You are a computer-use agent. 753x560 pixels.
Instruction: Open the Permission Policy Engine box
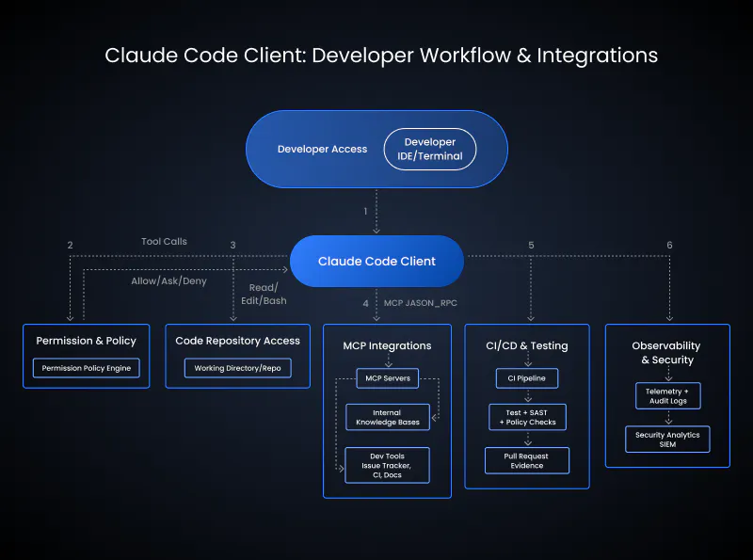[87, 368]
